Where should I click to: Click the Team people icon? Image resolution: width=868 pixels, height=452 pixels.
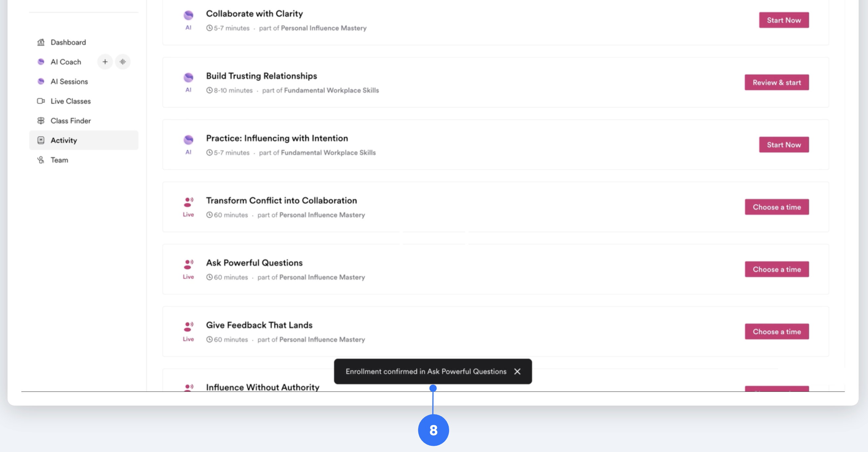tap(41, 160)
